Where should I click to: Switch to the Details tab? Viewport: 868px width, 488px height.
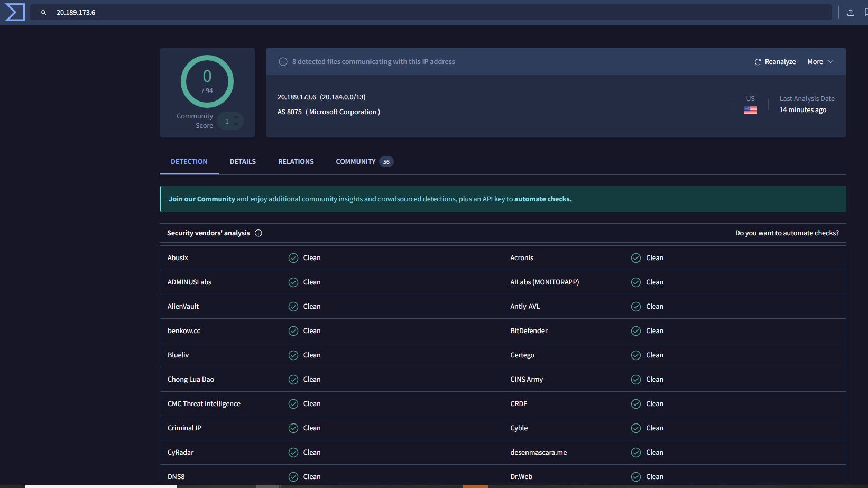(x=243, y=162)
